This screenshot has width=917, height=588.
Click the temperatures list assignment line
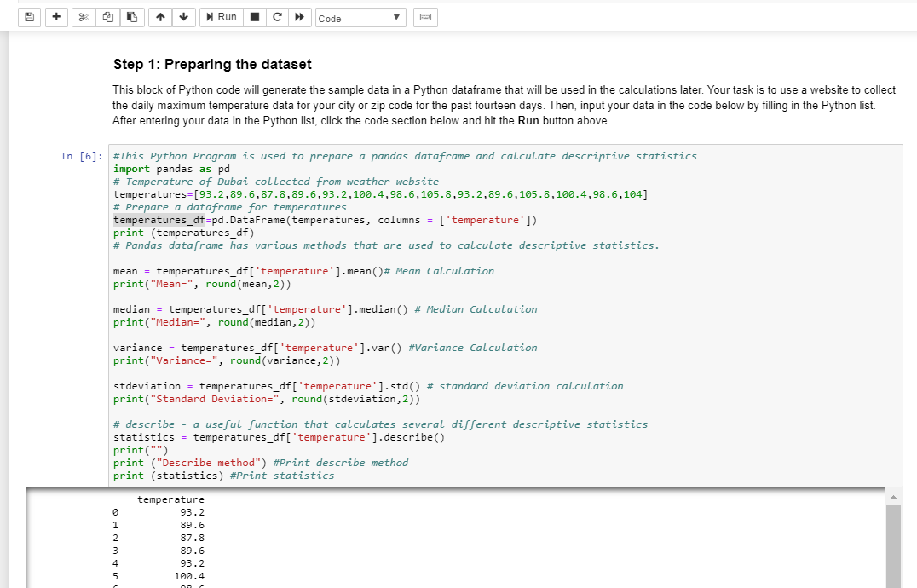[381, 194]
